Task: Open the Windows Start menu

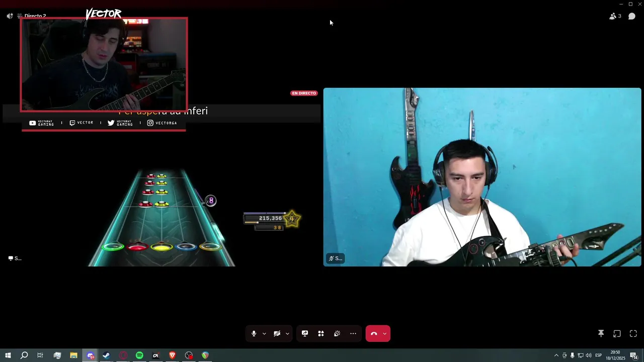Action: tap(8, 355)
